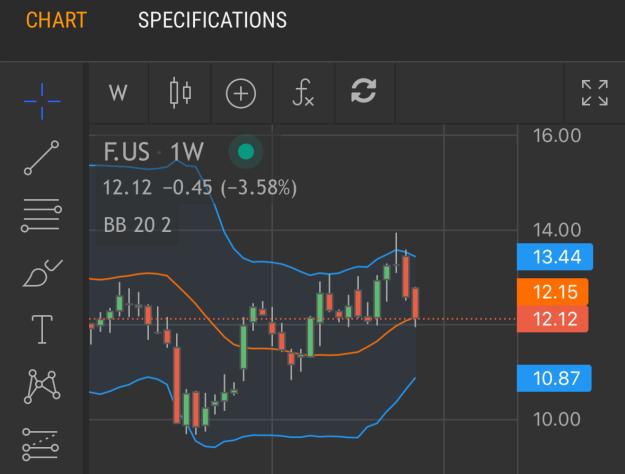The image size is (625, 474).
Task: Select the horizontal lines drawing tool
Action: tap(41, 215)
